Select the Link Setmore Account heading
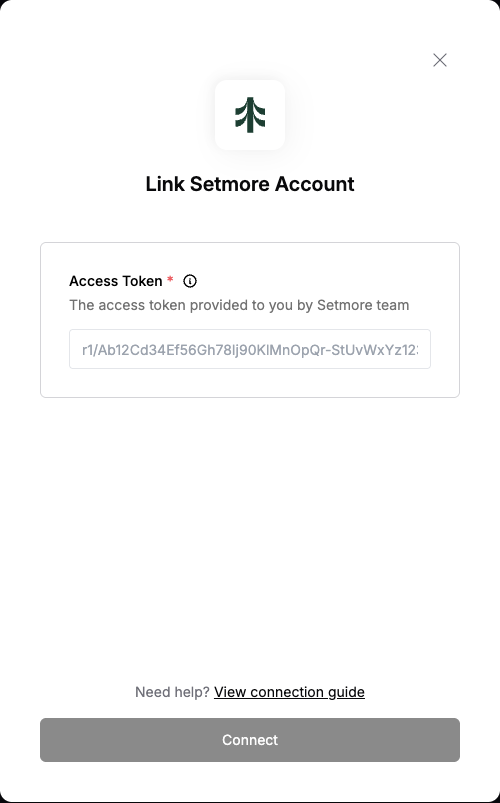 coord(250,184)
